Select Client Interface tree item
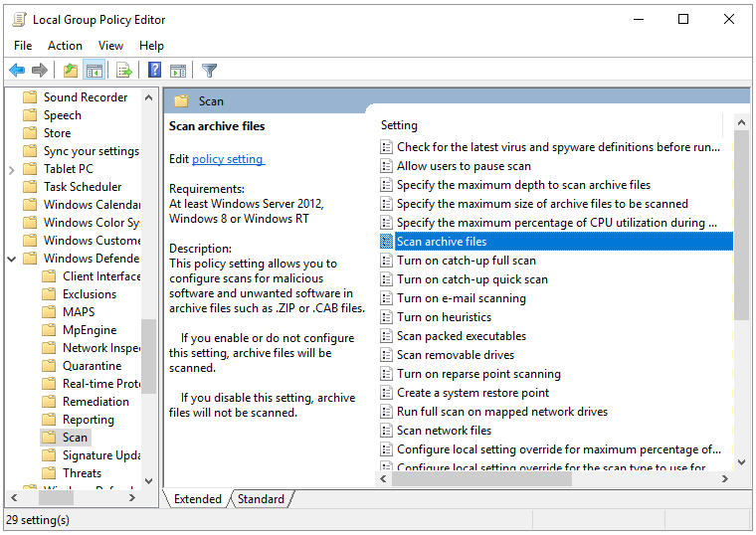 pyautogui.click(x=101, y=276)
